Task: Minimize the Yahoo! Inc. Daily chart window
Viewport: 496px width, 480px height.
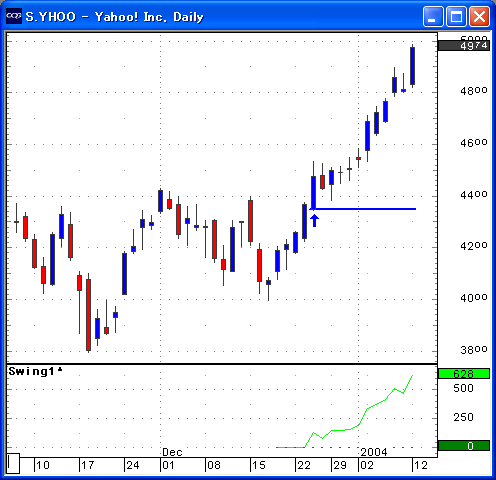Action: click(x=433, y=16)
